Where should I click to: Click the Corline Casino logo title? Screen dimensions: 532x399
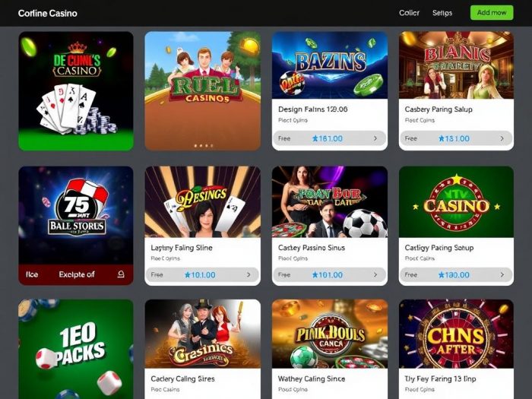(47, 13)
